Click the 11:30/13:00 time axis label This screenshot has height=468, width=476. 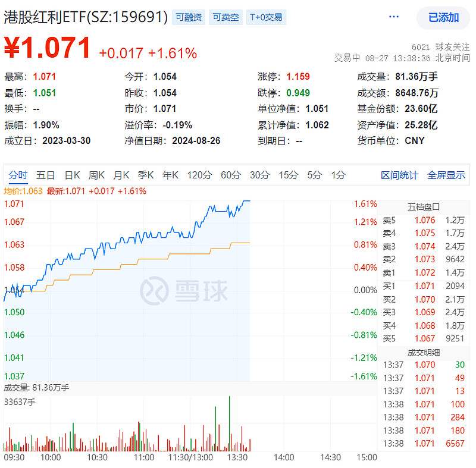coord(190,457)
